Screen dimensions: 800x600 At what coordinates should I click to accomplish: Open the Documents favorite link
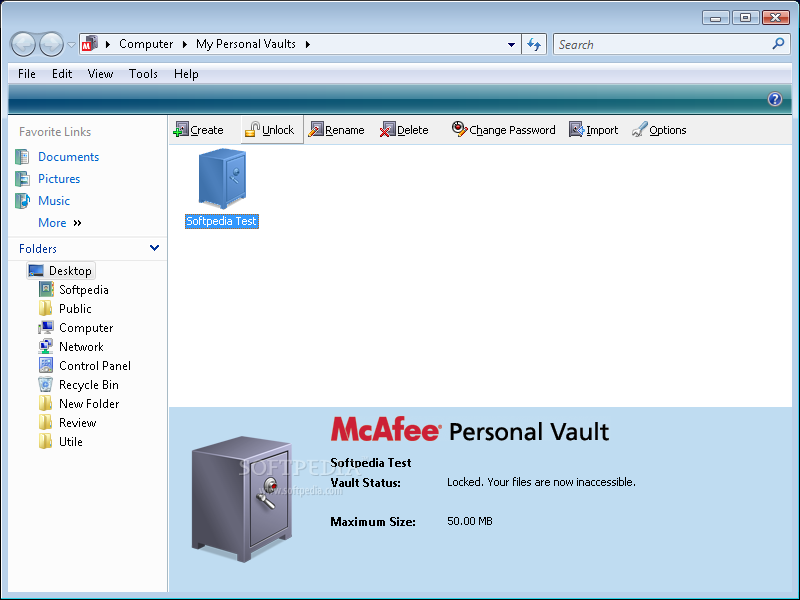point(68,157)
